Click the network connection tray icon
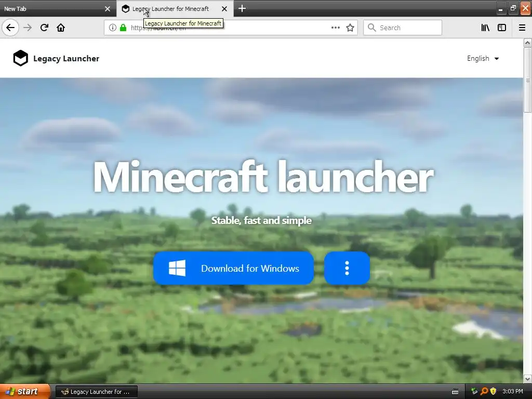Screen dimensions: 532x399 475,392
